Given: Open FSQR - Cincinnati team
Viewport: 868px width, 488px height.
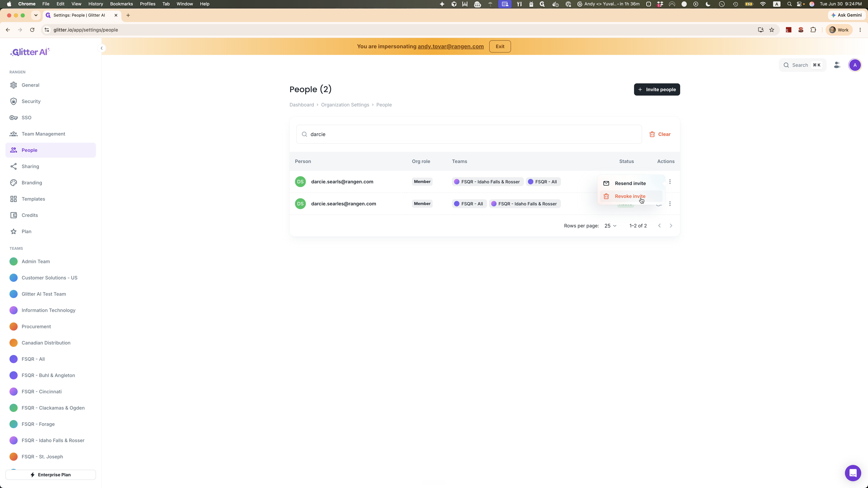Looking at the screenshot, I should (51, 392).
